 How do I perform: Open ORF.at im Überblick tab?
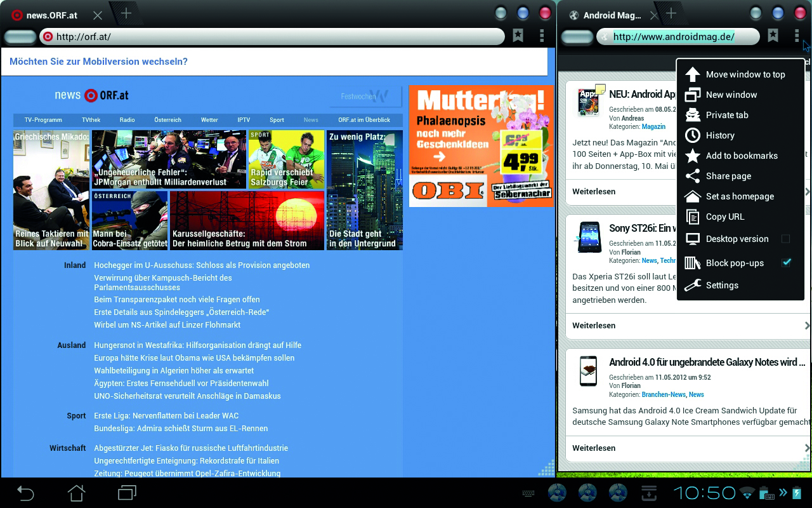[364, 120]
